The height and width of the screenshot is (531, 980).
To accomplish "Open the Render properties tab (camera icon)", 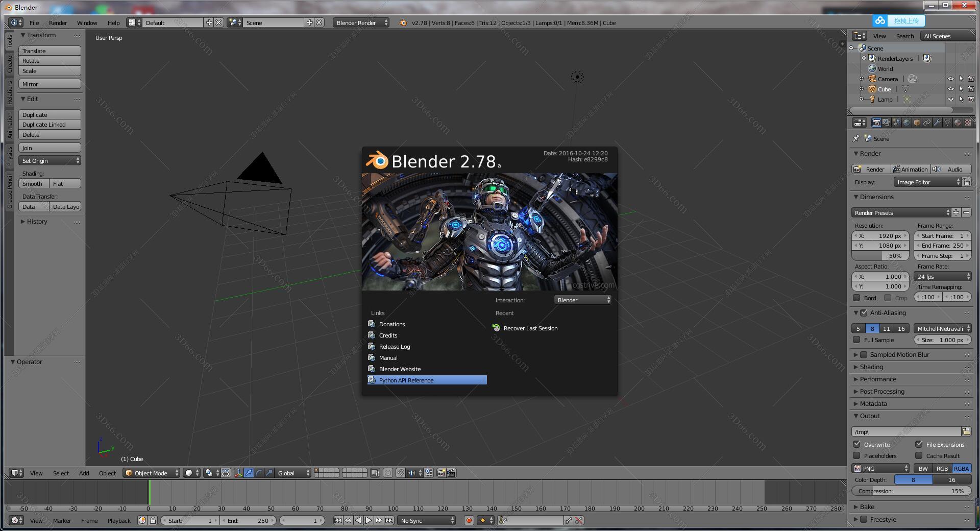I will pyautogui.click(x=876, y=123).
